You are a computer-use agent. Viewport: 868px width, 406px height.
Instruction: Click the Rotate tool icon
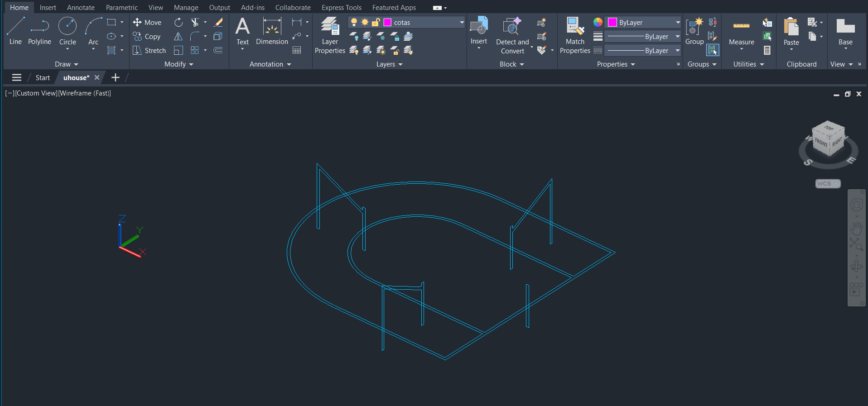(x=178, y=22)
